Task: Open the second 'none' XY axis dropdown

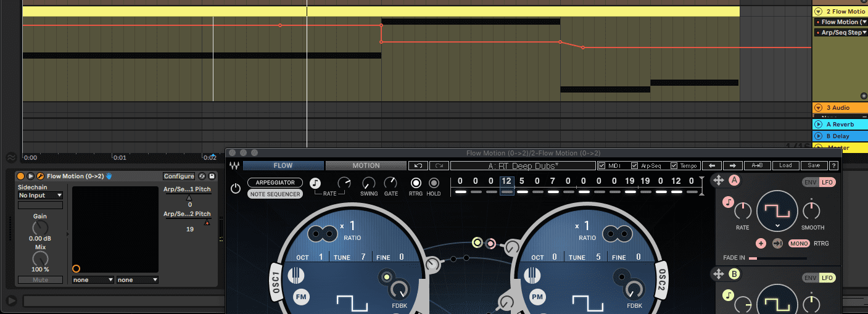Action: click(138, 280)
